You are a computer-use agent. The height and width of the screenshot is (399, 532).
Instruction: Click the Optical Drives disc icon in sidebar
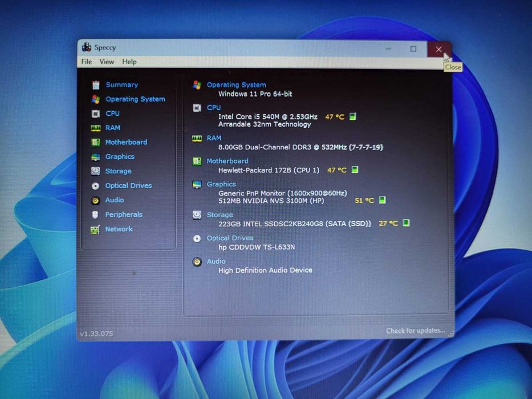tap(96, 186)
